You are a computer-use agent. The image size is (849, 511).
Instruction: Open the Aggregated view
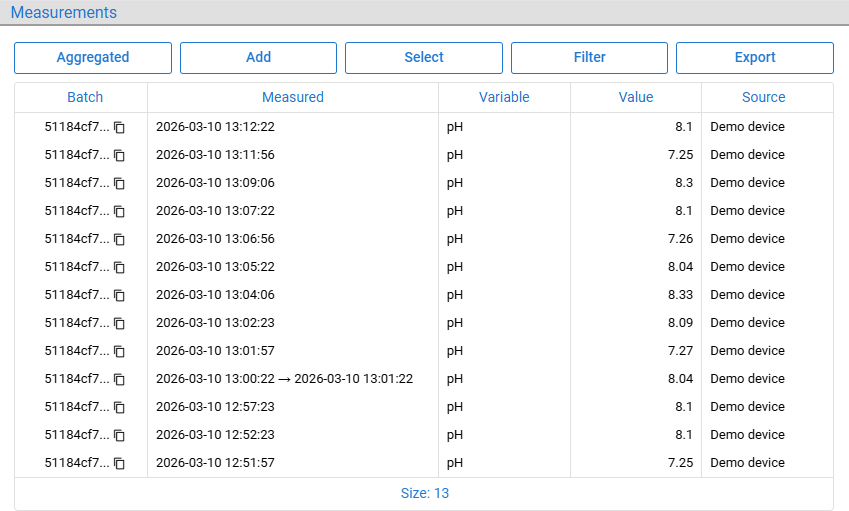coord(93,57)
